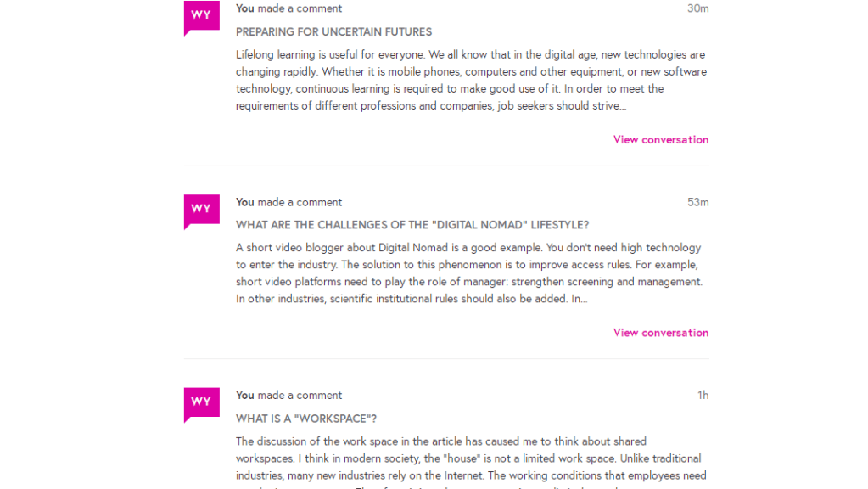The width and height of the screenshot is (868, 489).
Task: Click the comment text starting "The discussion of the work space"
Action: 471,458
